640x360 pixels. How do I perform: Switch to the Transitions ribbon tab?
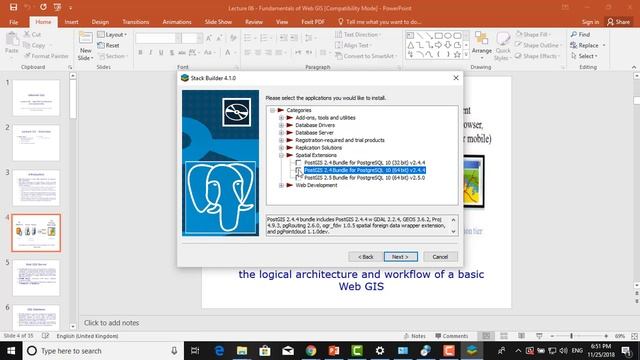pos(136,22)
